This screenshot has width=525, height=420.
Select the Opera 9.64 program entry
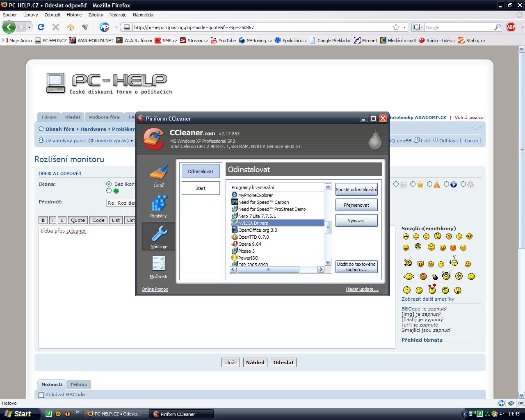pyautogui.click(x=250, y=244)
